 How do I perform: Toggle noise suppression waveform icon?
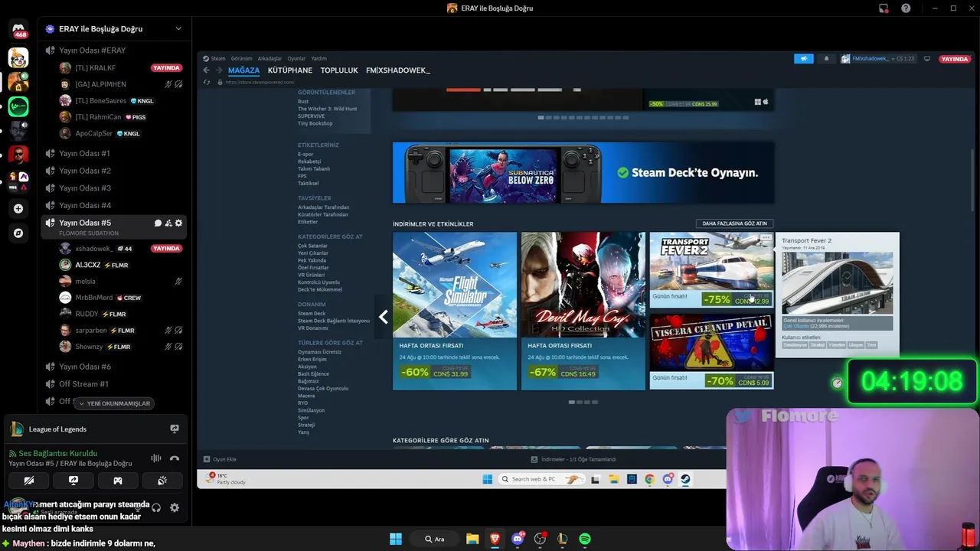156,458
